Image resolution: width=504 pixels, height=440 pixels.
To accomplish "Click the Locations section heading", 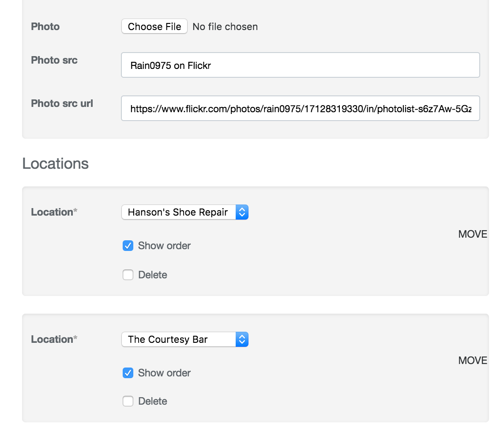I will (56, 163).
